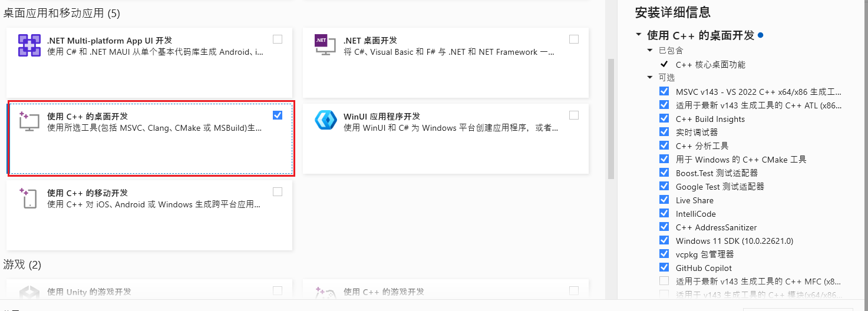Select the 使用 C++ 的桌面开发 workload card
This screenshot has height=311, width=868.
pos(150,138)
